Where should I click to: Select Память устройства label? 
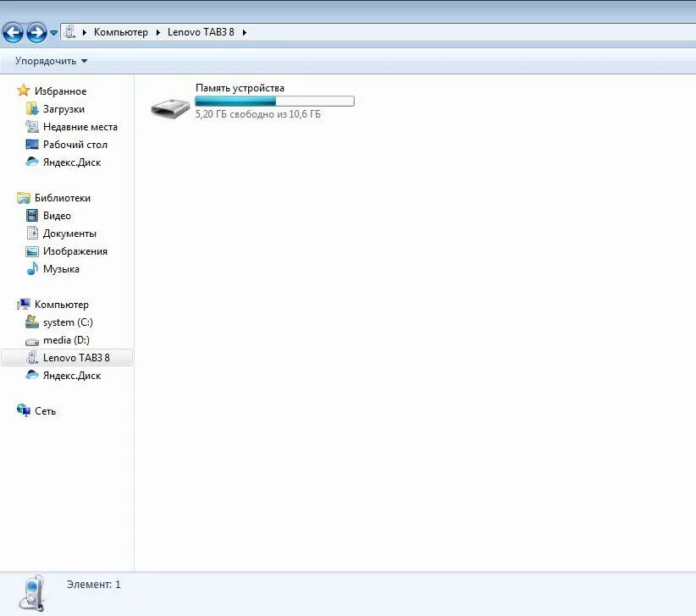[x=240, y=88]
